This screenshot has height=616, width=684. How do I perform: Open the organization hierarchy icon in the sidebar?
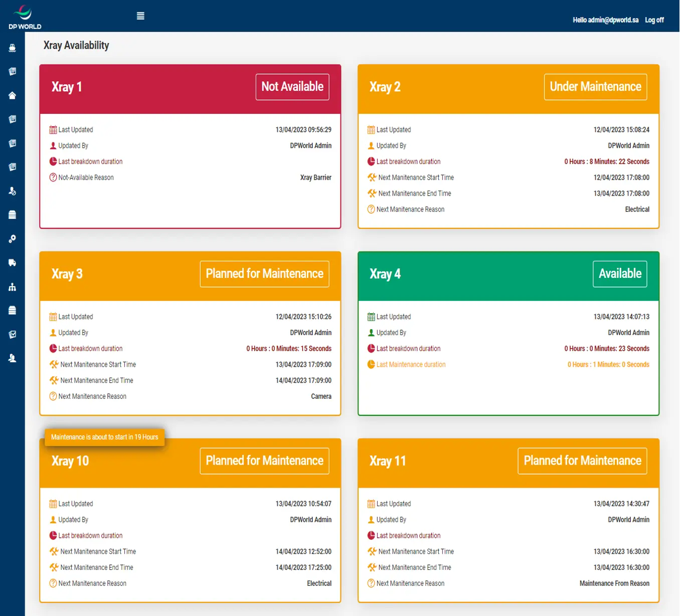(13, 286)
